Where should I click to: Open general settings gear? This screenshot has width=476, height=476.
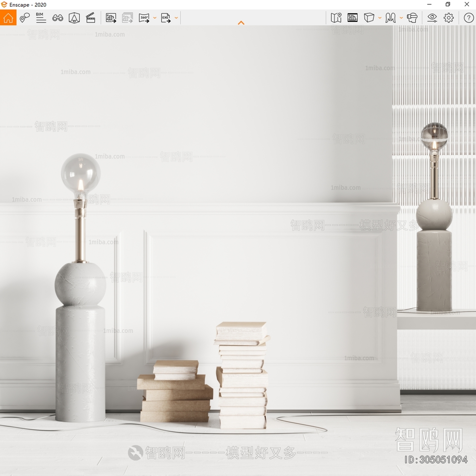pos(449,18)
